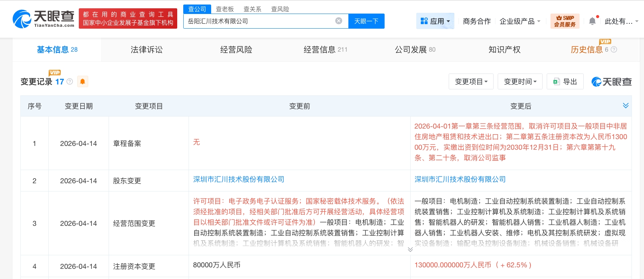The width and height of the screenshot is (644, 279).
Task: Switch to the 法律诉讼 tab
Action: click(146, 49)
